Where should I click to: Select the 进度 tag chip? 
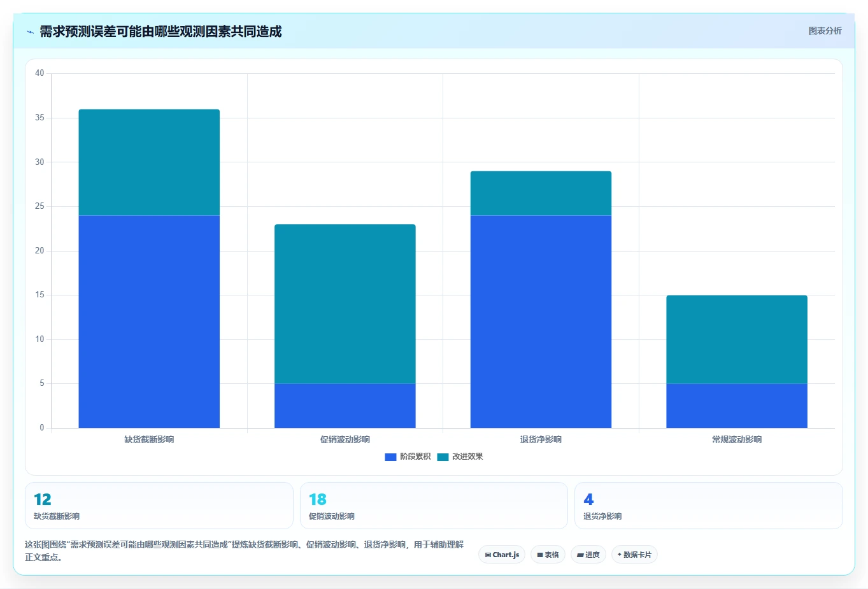[588, 555]
